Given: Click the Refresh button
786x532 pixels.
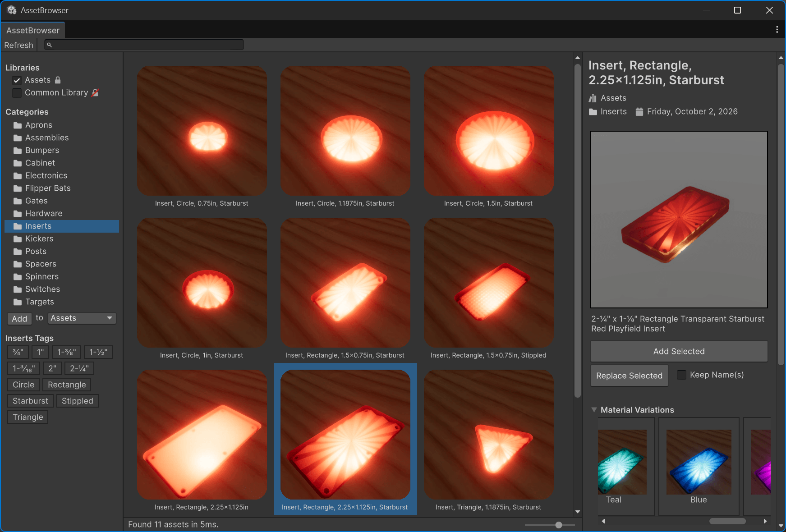Looking at the screenshot, I should [19, 45].
